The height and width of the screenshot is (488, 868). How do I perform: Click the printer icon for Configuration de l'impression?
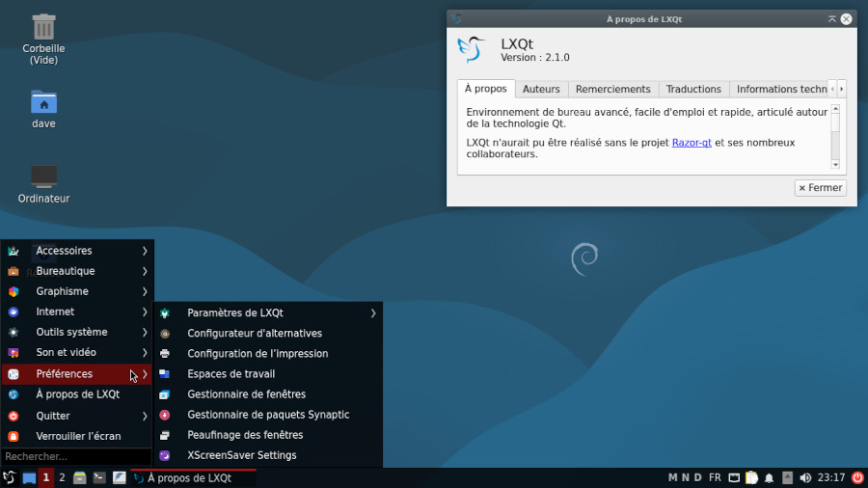(164, 354)
